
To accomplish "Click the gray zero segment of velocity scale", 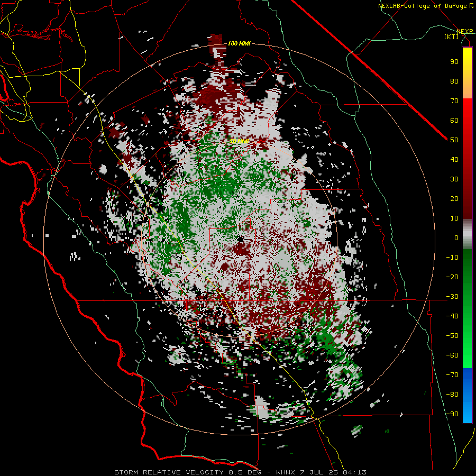I will 467,234.
